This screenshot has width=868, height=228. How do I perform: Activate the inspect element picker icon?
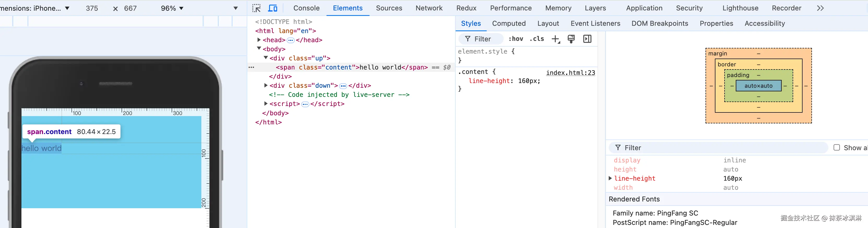pyautogui.click(x=256, y=8)
